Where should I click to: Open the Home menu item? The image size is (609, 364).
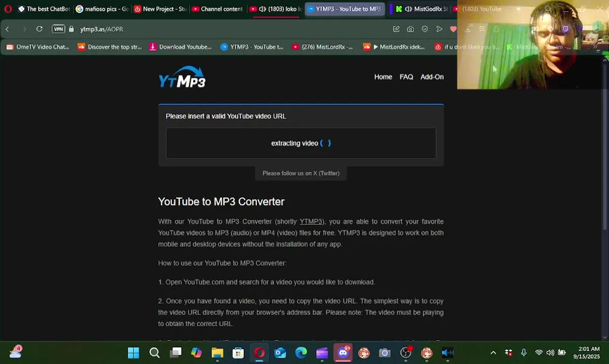383,77
